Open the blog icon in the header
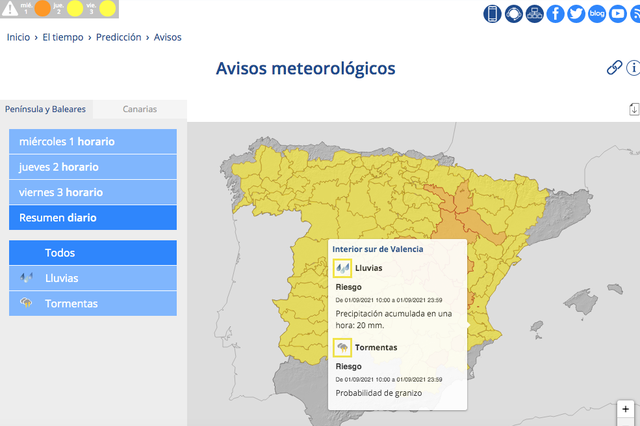Screen dimensions: 640x426 597,14
